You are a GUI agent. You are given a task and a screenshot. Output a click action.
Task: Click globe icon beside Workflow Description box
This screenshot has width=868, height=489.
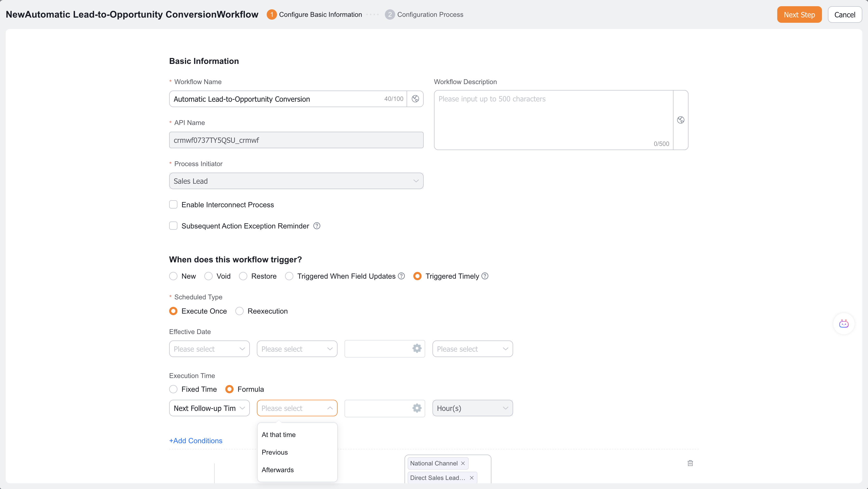[681, 120]
